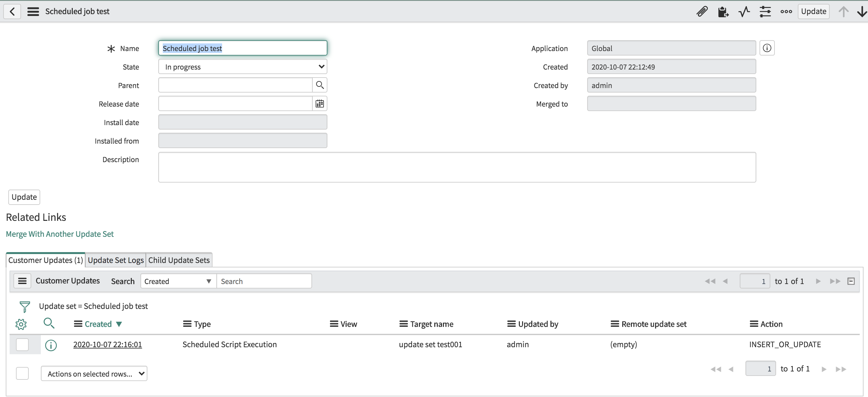Open the Created search field dropdown

click(x=178, y=281)
